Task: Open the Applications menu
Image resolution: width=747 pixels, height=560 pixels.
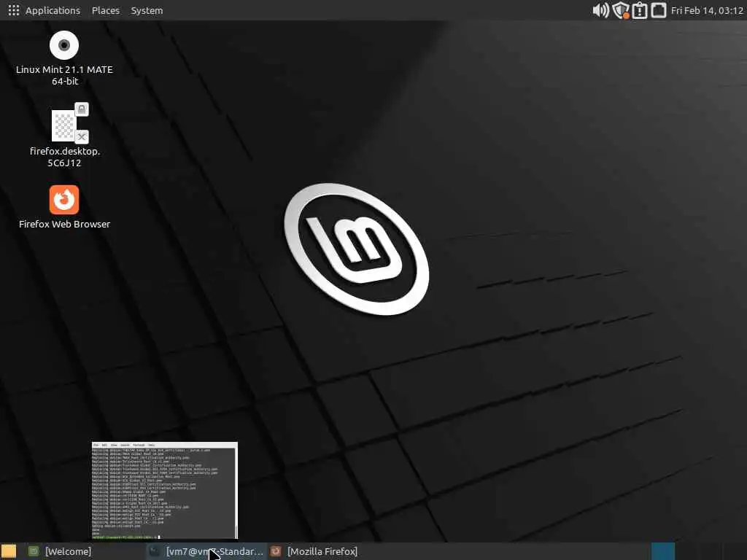Action: point(53,10)
